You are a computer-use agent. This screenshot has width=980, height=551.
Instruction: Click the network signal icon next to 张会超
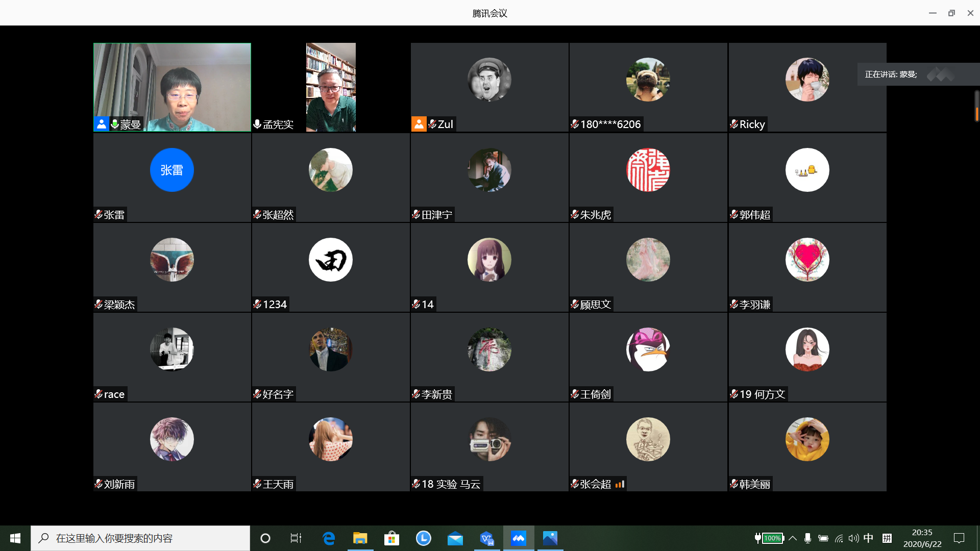coord(620,484)
